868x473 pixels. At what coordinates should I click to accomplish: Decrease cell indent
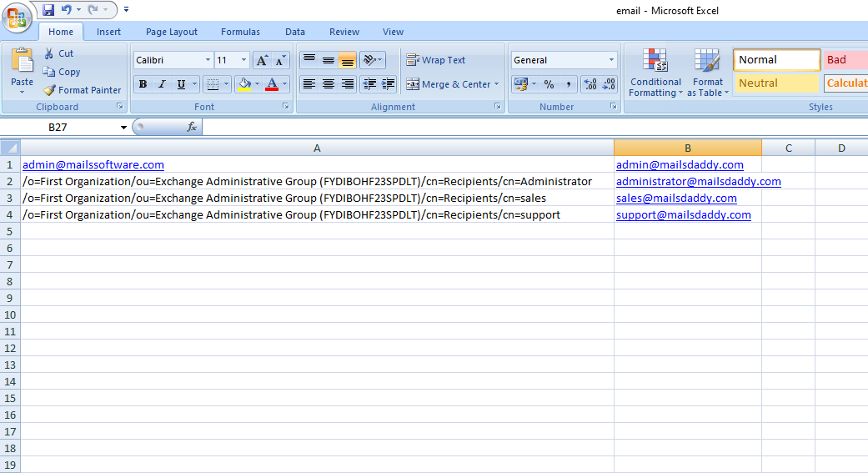pyautogui.click(x=369, y=84)
